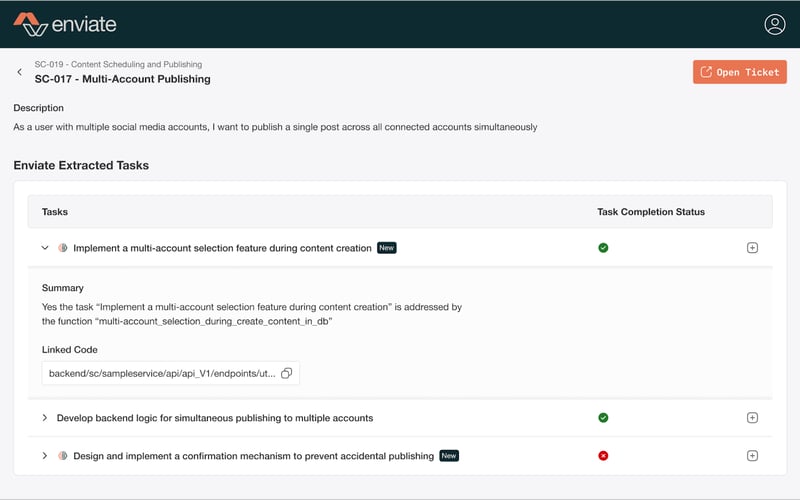Click summary text mentioning multi-account_selection_during_create_content_in_db

(252, 314)
